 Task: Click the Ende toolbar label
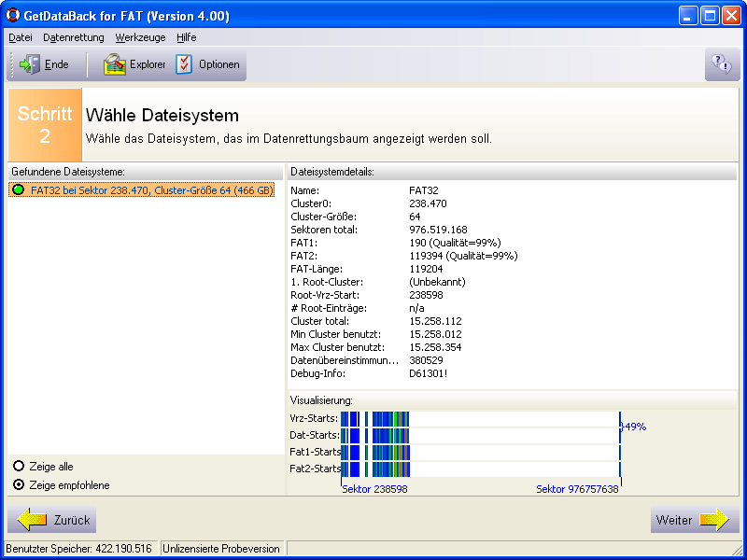click(57, 64)
